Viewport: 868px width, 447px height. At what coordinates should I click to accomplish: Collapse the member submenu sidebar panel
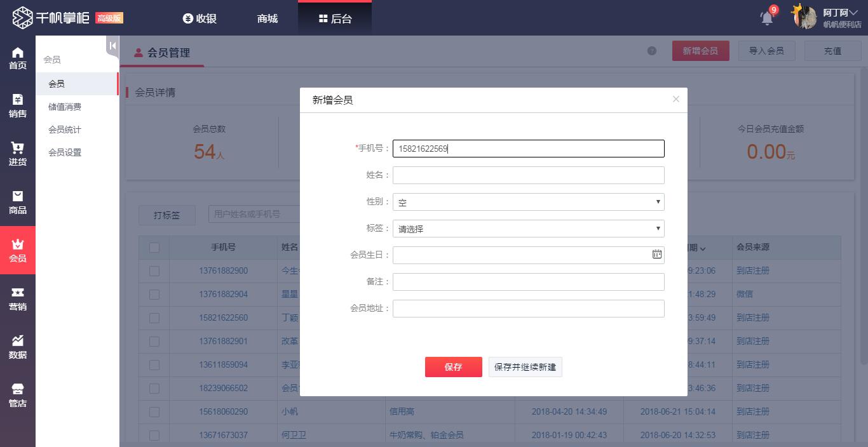[x=112, y=46]
